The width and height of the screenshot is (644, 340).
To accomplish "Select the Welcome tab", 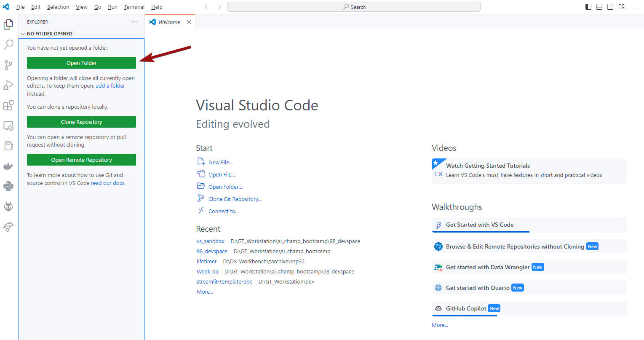I will pos(170,22).
